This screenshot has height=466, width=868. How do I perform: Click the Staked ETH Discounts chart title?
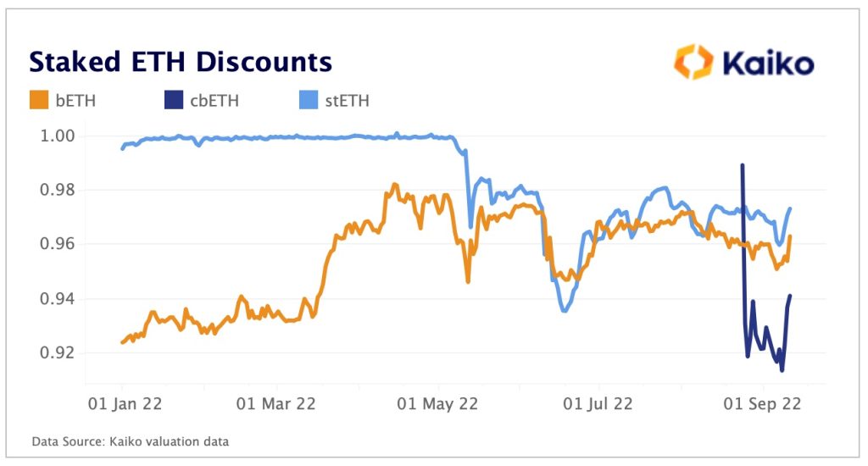[181, 62]
